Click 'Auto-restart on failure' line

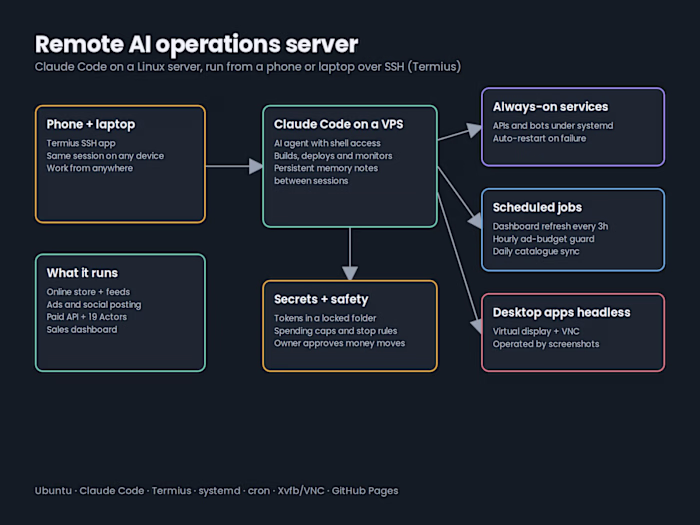tap(539, 138)
